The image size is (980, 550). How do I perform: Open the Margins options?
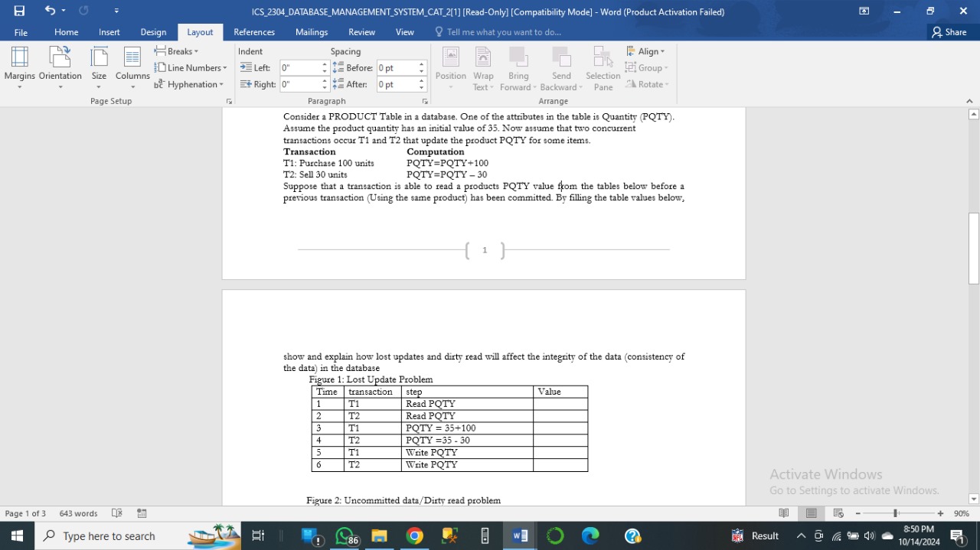20,67
